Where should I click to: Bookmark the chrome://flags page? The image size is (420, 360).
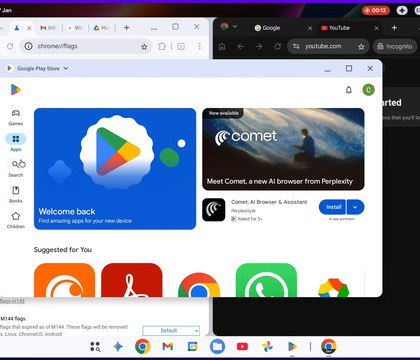[x=144, y=47]
